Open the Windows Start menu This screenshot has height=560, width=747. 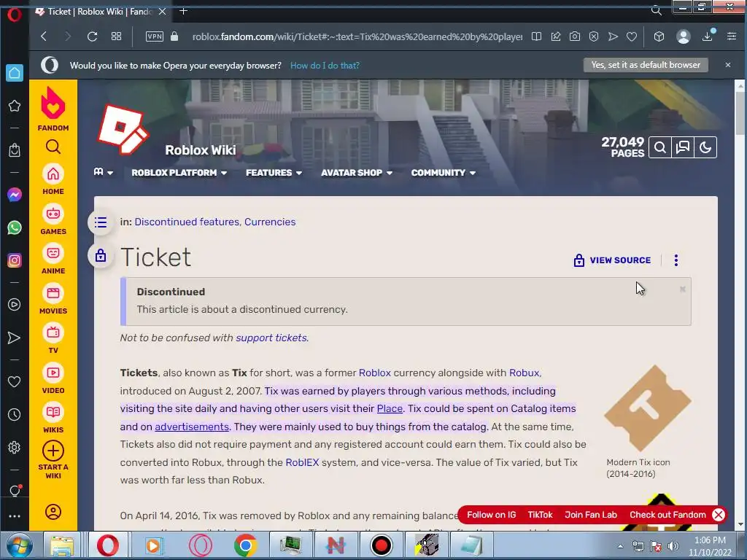pyautogui.click(x=19, y=545)
